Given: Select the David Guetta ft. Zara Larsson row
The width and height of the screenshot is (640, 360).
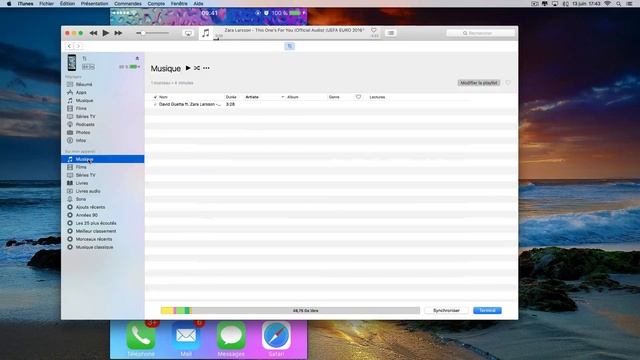Looking at the screenshot, I should (331, 104).
